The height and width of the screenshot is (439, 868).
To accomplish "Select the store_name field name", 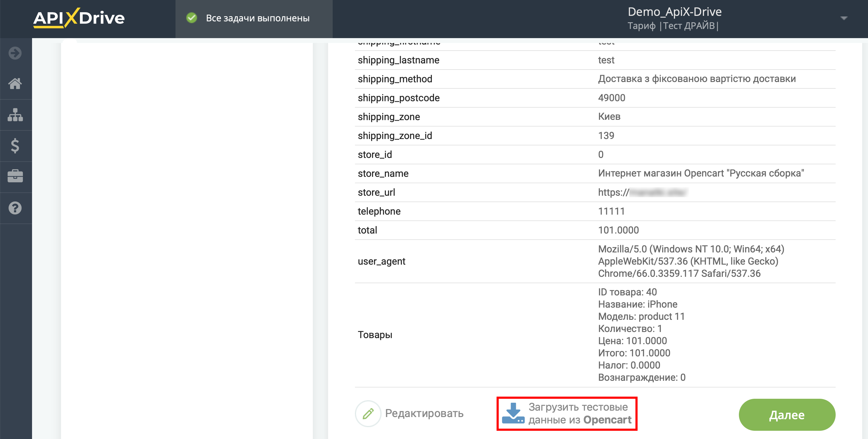I will (x=383, y=173).
